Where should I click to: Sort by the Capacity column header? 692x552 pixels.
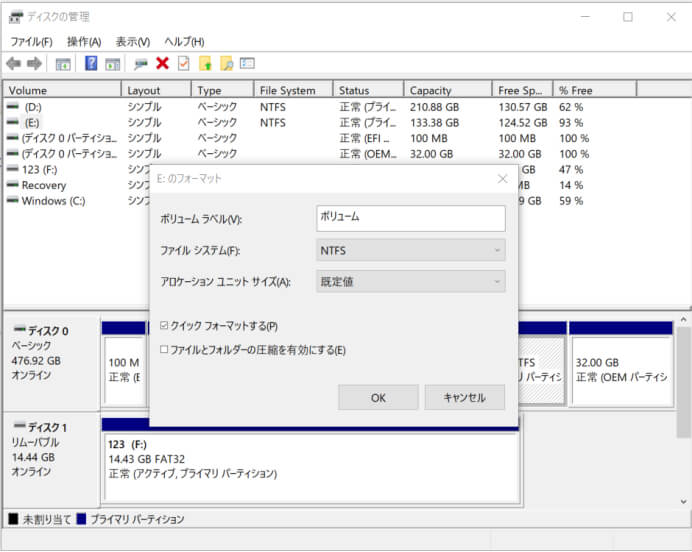(448, 90)
